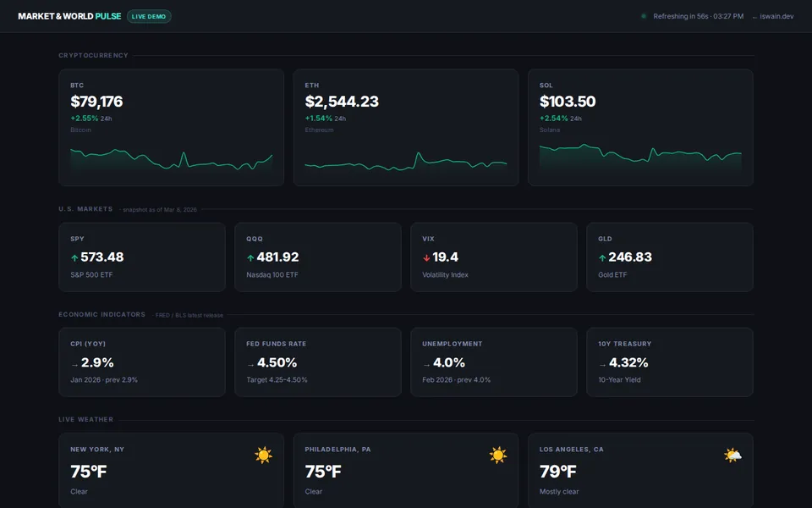Click the Fed Funds value 4.50%
This screenshot has width=812, height=508.
[x=277, y=362]
